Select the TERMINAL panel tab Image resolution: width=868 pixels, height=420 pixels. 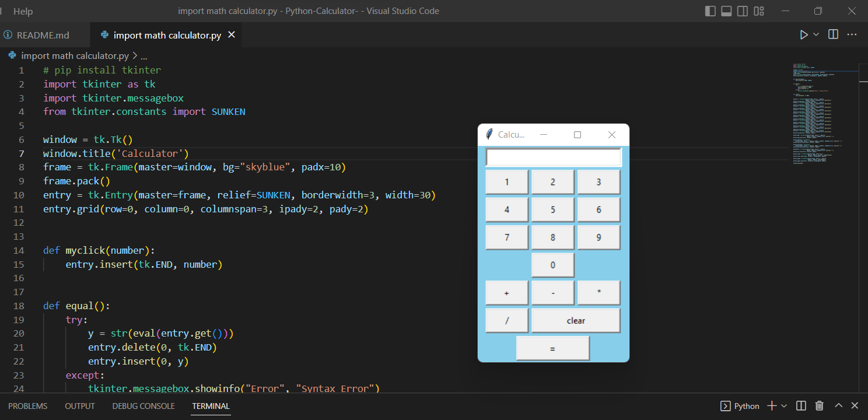click(x=211, y=406)
